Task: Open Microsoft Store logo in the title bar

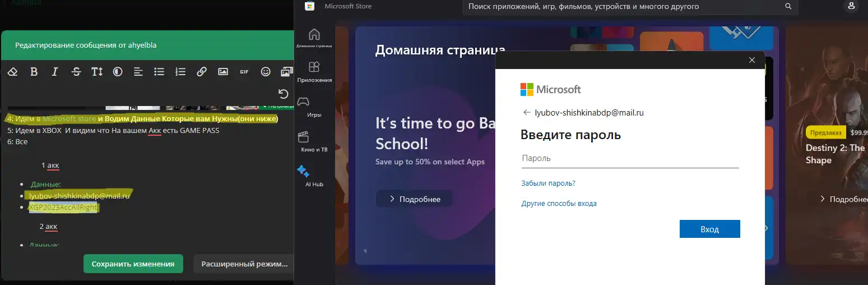Action: coord(309,6)
